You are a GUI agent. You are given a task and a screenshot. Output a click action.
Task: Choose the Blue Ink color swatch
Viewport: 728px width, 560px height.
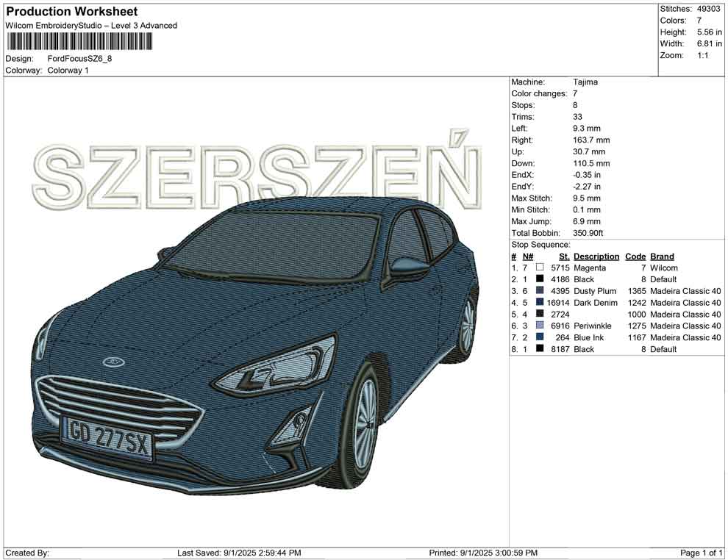point(540,338)
